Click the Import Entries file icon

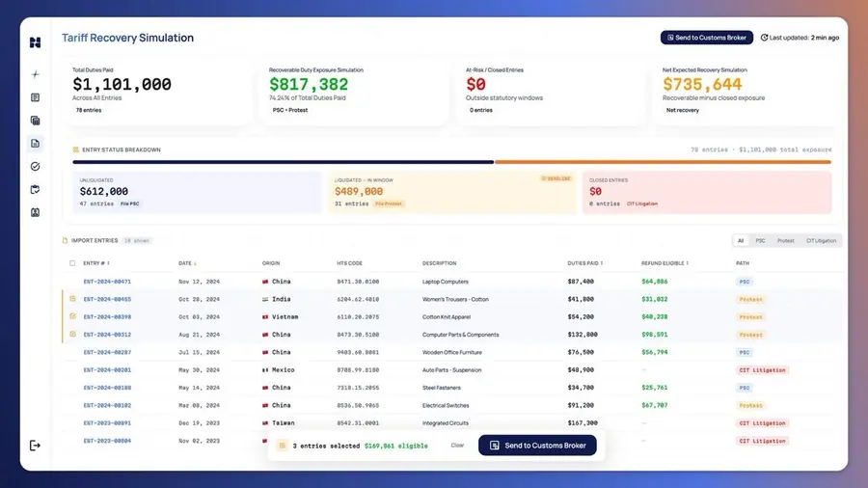[65, 241]
